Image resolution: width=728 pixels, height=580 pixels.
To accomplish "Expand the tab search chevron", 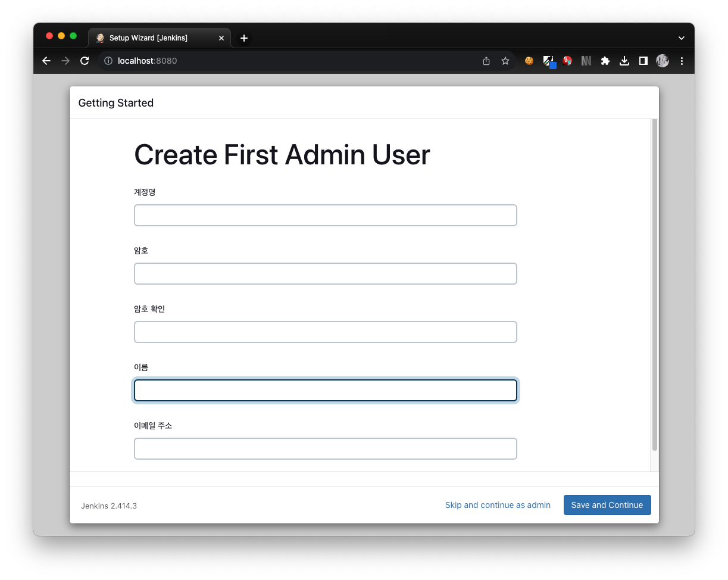I will pos(682,38).
